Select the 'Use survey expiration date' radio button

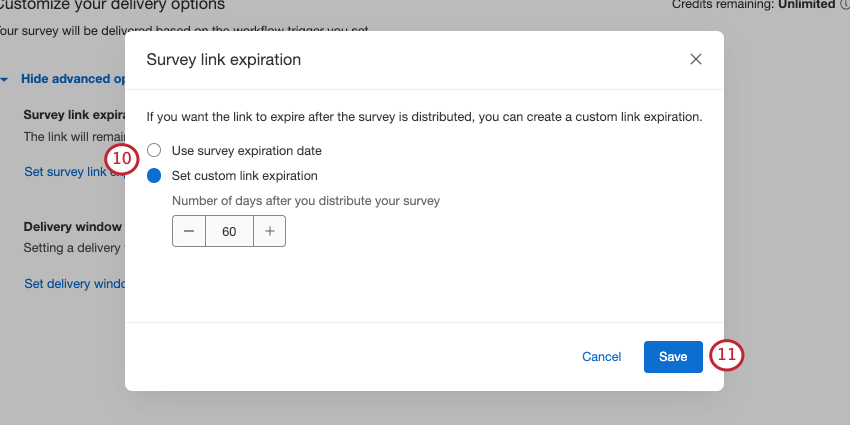pos(154,150)
